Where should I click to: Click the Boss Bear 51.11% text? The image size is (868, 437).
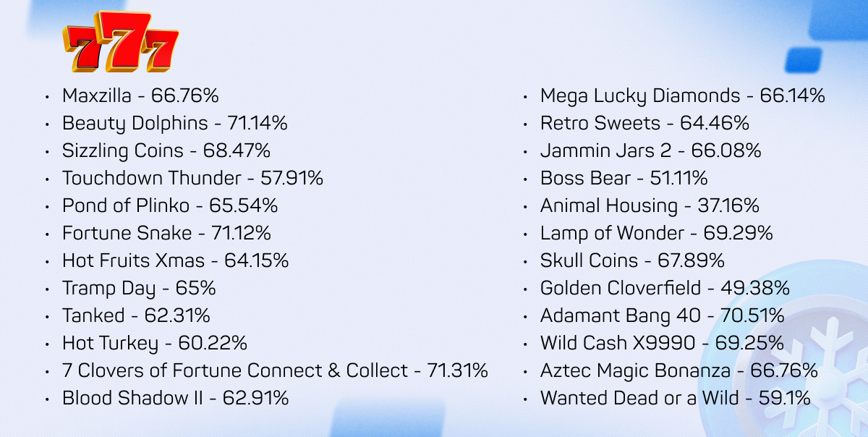pyautogui.click(x=624, y=178)
